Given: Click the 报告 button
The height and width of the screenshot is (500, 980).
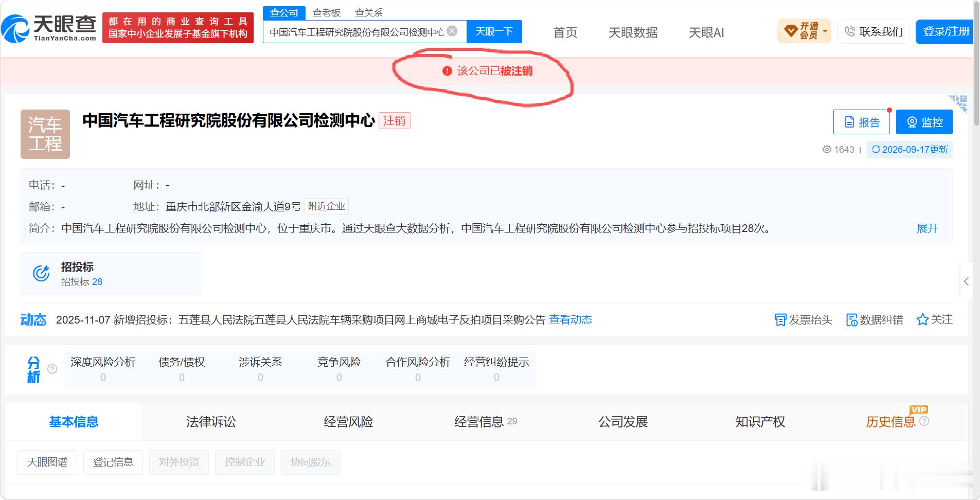Looking at the screenshot, I should pyautogui.click(x=862, y=122).
